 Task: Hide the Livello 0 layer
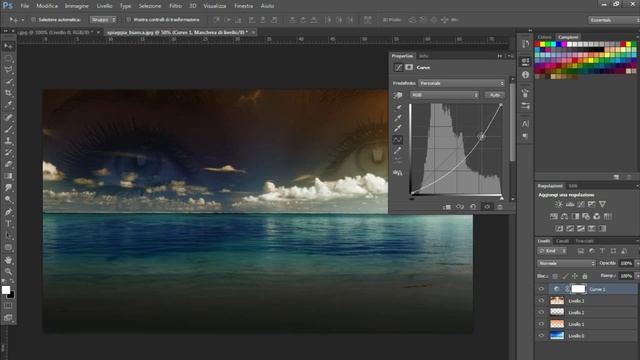point(541,336)
